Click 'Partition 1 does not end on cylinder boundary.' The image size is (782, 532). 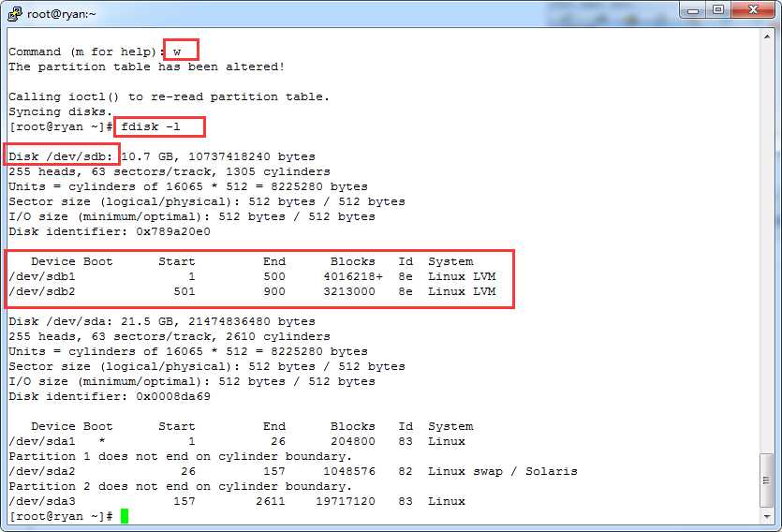click(x=180, y=456)
